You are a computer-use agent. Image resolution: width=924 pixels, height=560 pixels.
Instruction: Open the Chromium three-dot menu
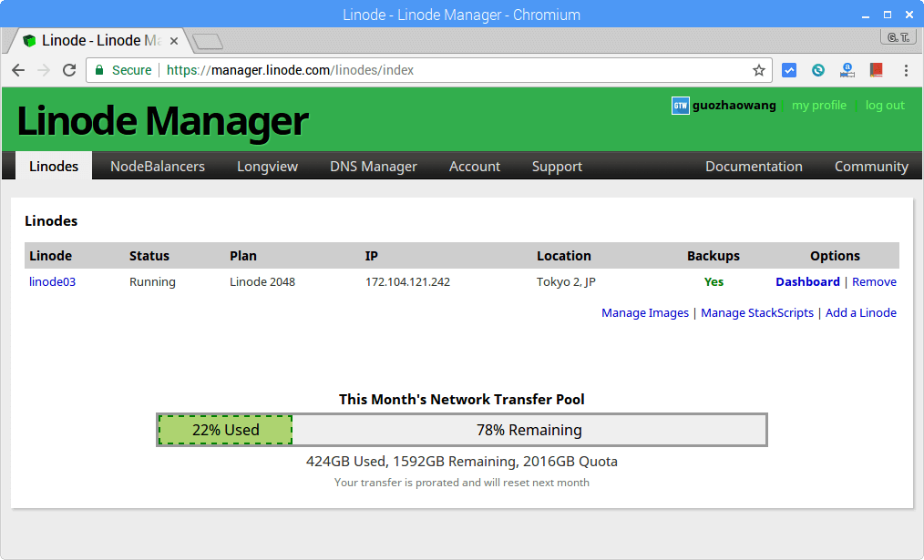(x=906, y=70)
